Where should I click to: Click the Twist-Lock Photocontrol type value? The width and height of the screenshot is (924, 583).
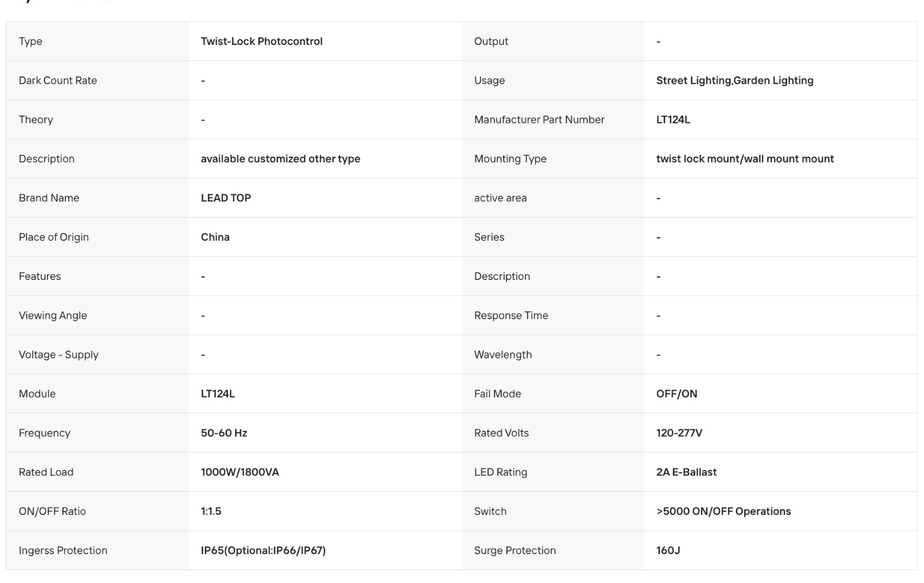(262, 42)
